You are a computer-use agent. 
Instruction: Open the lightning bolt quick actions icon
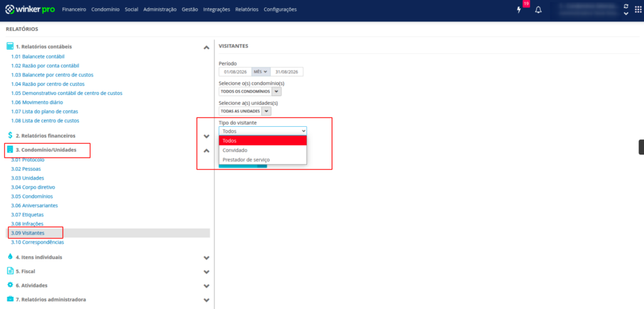[519, 10]
